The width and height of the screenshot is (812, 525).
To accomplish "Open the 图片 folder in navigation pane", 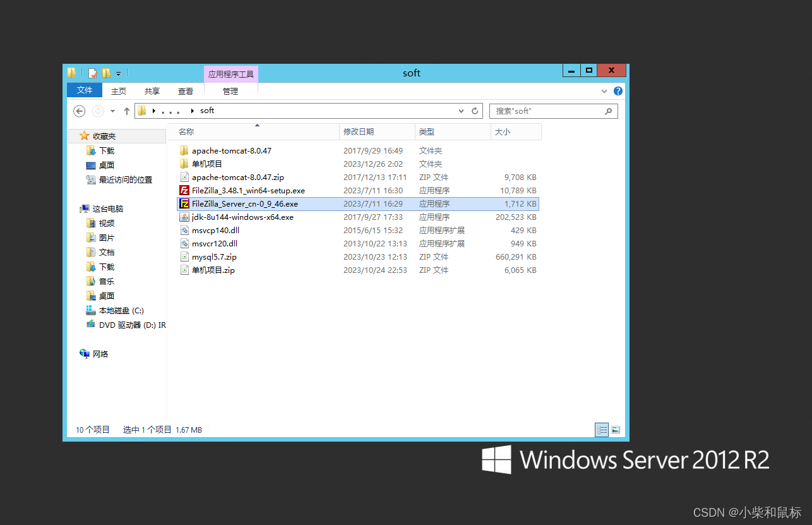I will [x=107, y=238].
